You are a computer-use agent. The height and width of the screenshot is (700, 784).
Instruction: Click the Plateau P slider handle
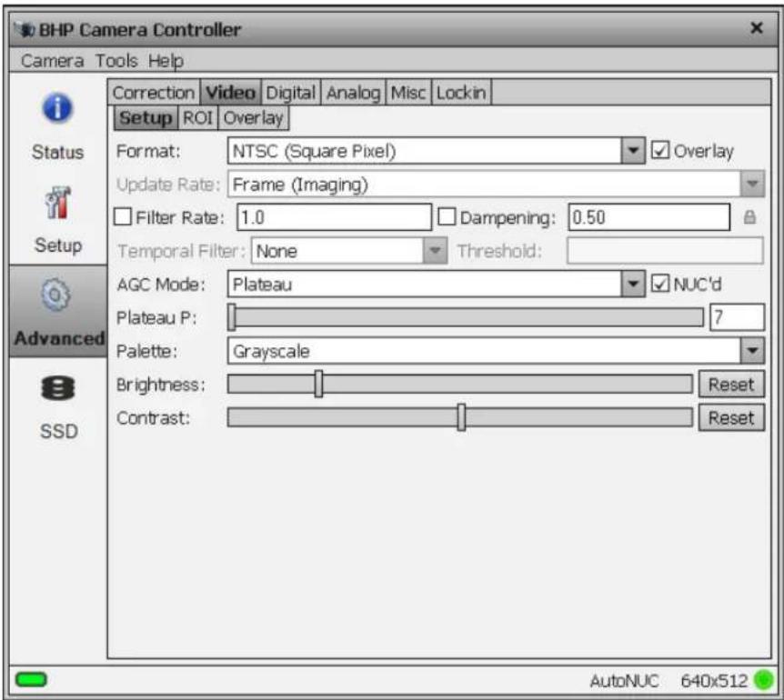pos(232,317)
